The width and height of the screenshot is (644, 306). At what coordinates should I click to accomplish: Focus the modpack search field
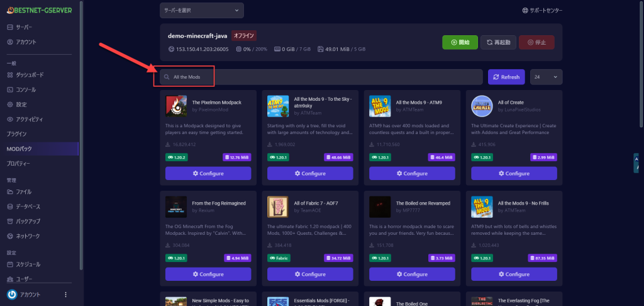pyautogui.click(x=321, y=77)
